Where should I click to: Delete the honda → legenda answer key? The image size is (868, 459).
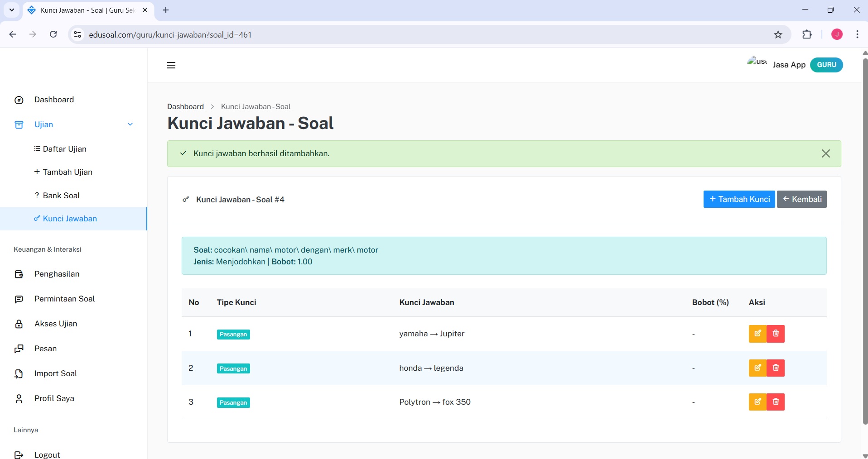tap(776, 368)
